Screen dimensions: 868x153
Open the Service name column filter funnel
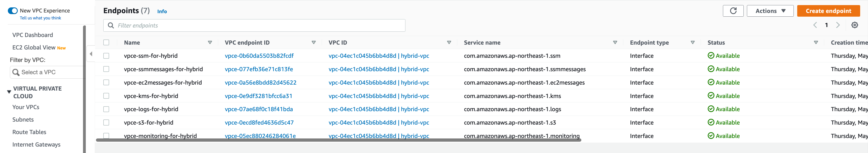pos(615,43)
